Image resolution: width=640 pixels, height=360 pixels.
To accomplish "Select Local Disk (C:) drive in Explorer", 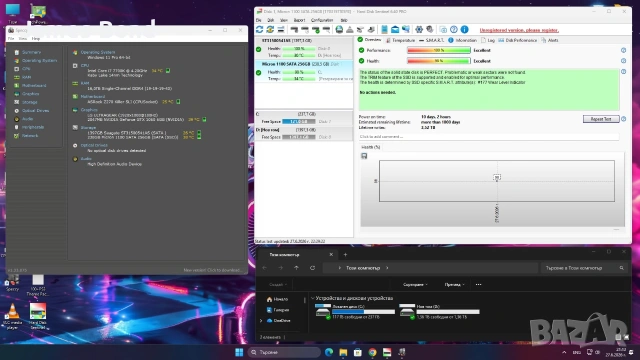I will (355, 311).
